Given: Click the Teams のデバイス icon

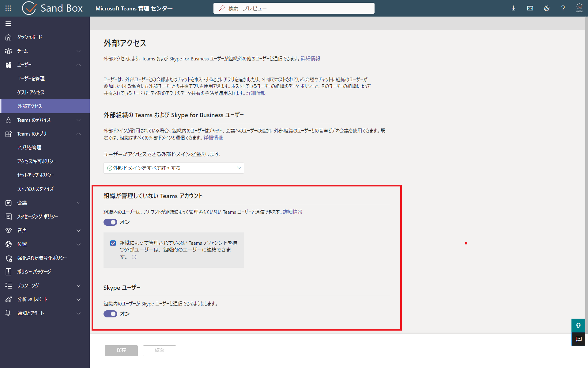Looking at the screenshot, I should pos(8,120).
